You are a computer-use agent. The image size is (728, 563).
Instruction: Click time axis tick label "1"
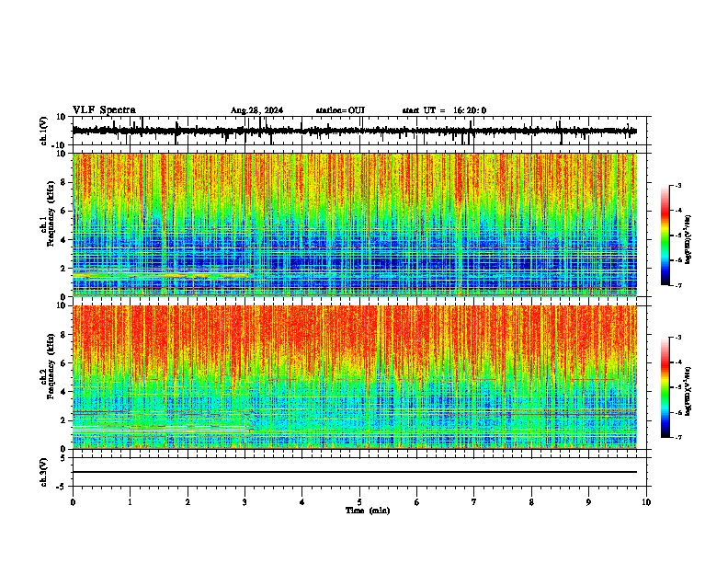131,502
